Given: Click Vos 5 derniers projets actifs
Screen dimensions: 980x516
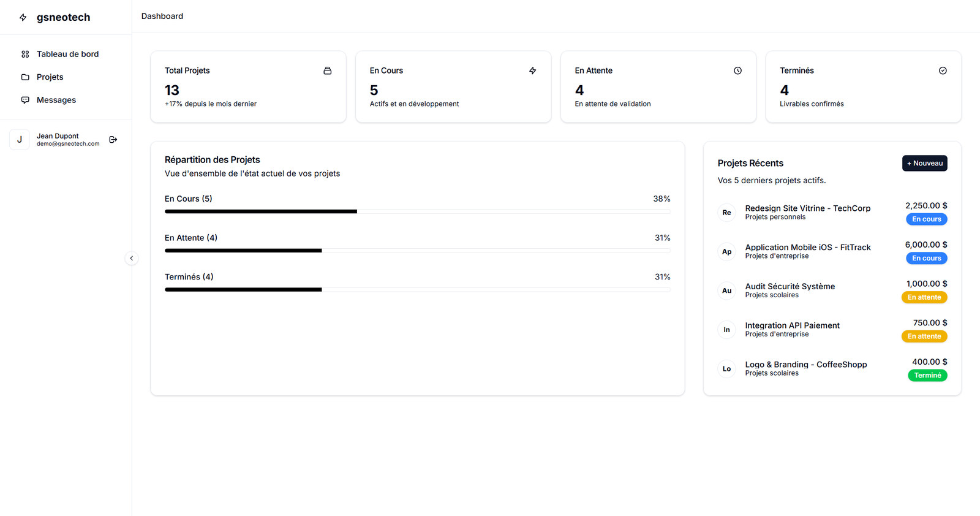Looking at the screenshot, I should (x=772, y=180).
